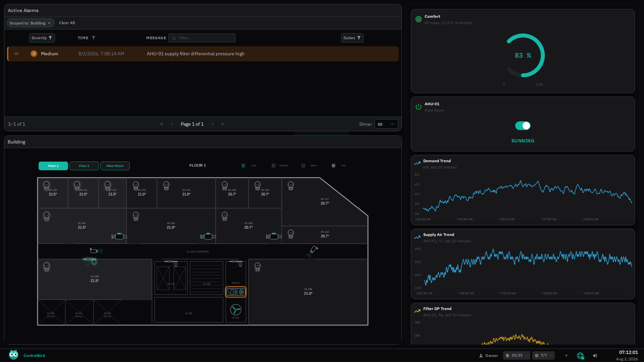Click the teal globe network icon
The height and width of the screenshot is (362, 644).
[x=580, y=356]
